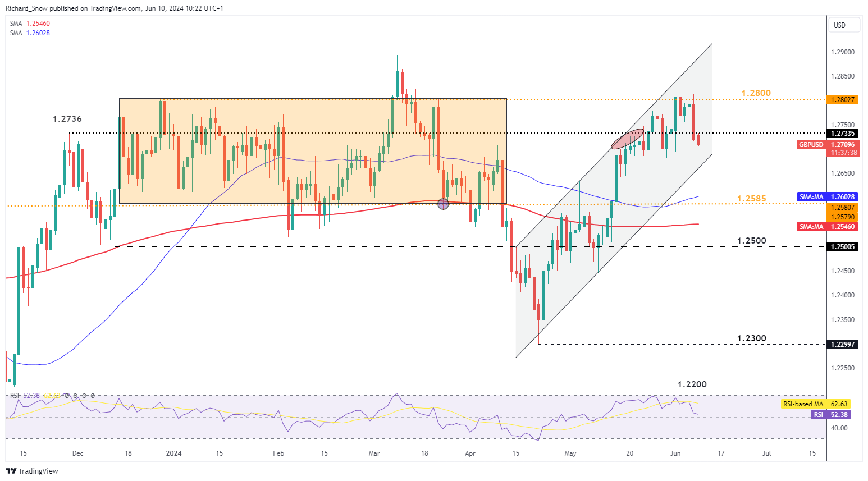Click the 1.27500 price axis label

point(843,125)
